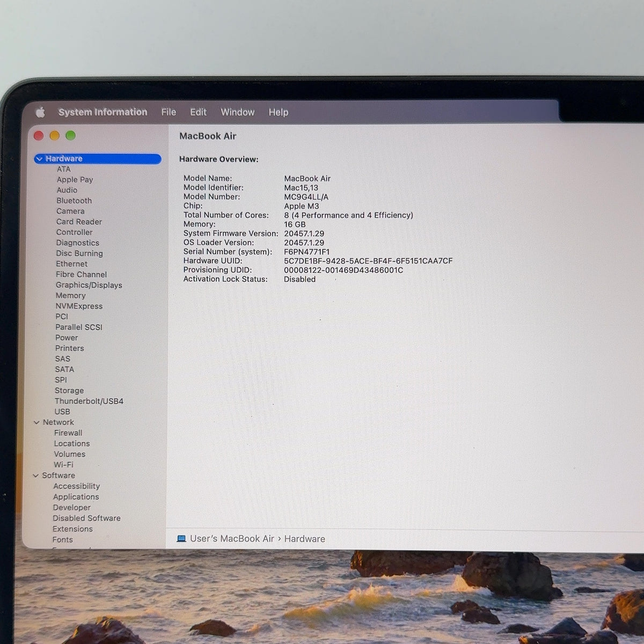The height and width of the screenshot is (644, 644).
Task: Select Ethernet in the sidebar
Action: pos(71,264)
